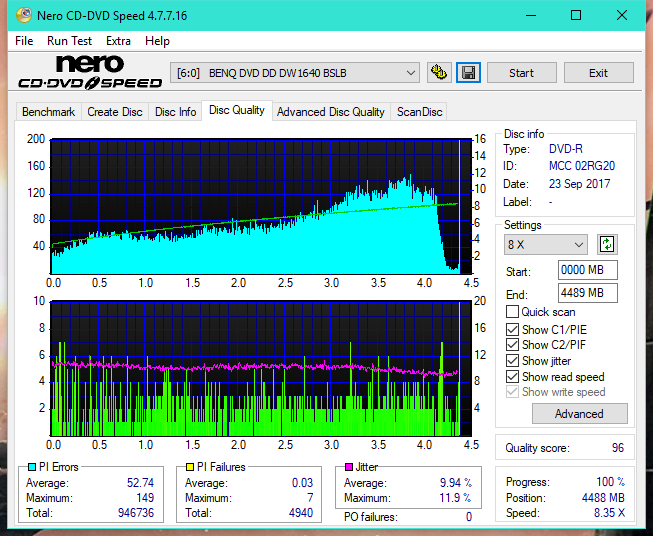Click the Speed 8.35 X value
This screenshot has height=536, width=653.
click(609, 513)
